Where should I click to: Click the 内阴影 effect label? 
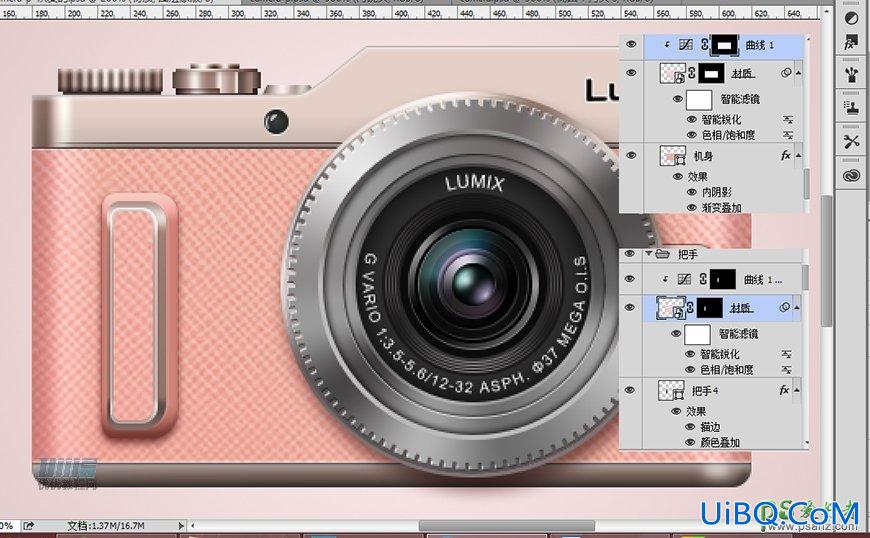click(x=717, y=192)
